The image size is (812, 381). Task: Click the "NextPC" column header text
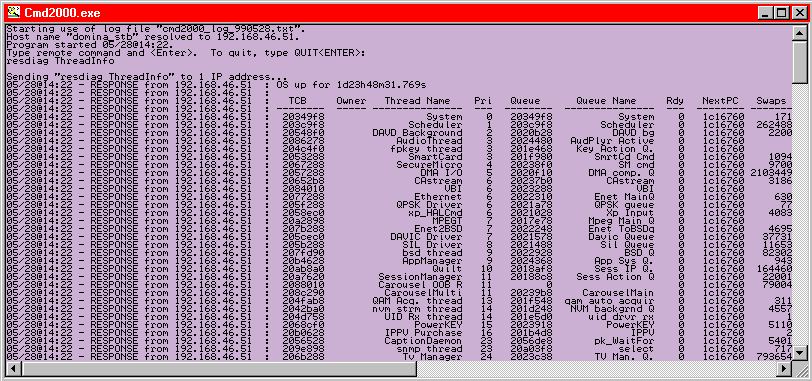[x=720, y=101]
